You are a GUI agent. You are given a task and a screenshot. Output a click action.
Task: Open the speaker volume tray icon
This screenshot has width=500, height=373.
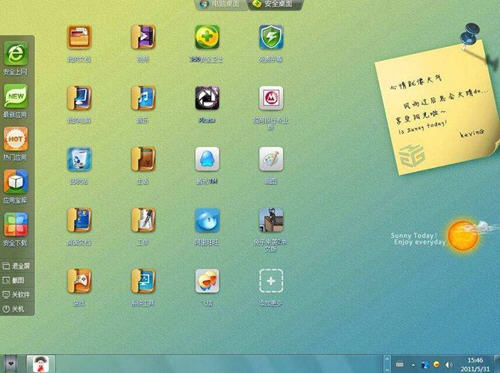(449, 365)
